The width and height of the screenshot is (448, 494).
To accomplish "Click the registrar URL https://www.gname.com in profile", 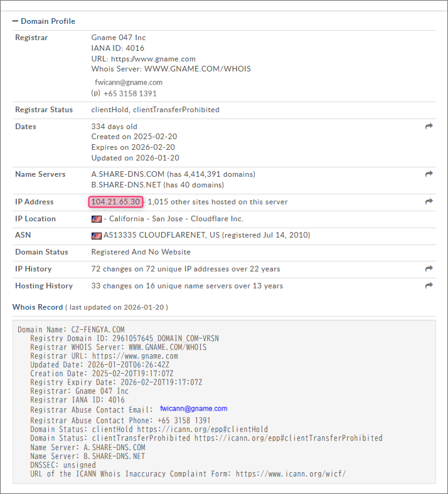I will pos(153,59).
